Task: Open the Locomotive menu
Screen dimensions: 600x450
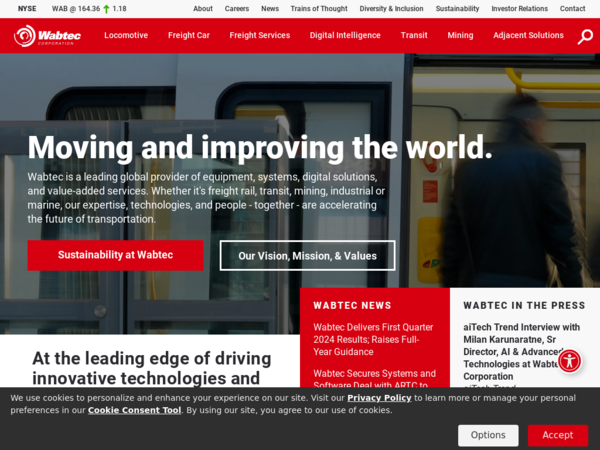Action: [126, 35]
